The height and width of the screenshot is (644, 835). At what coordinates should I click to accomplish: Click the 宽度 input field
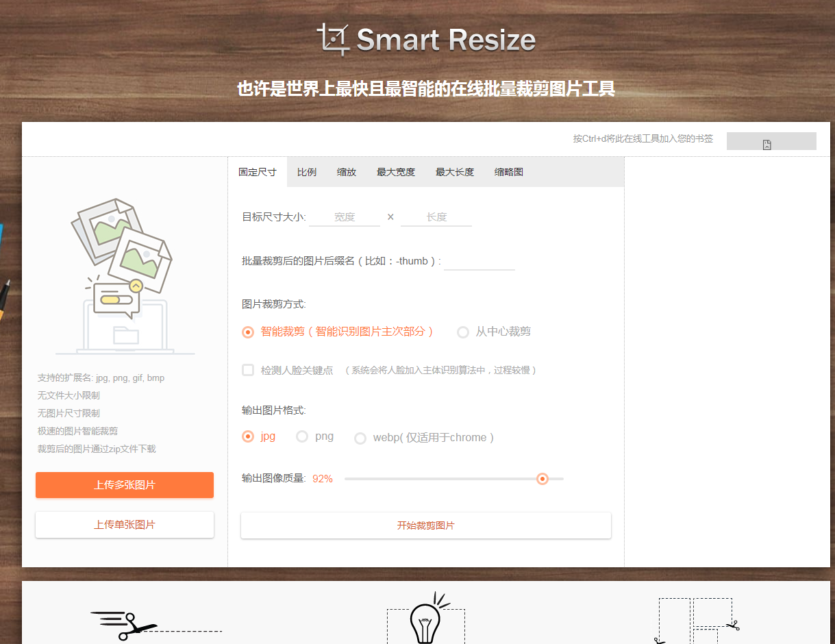pos(345,217)
